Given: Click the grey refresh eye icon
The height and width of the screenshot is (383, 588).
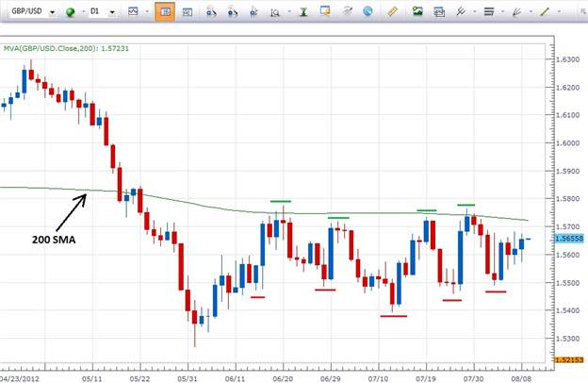Looking at the screenshot, I should (x=348, y=11).
